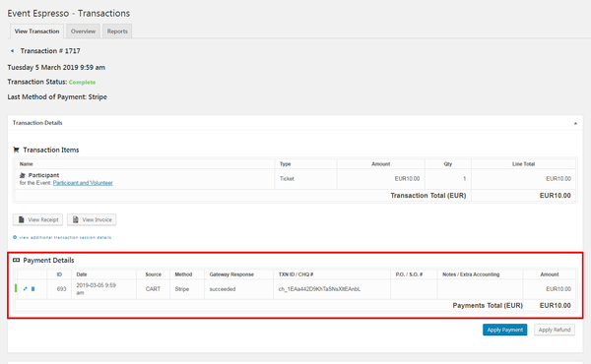The image size is (591, 364).
Task: Switch to the View Transaction tab
Action: tap(36, 31)
